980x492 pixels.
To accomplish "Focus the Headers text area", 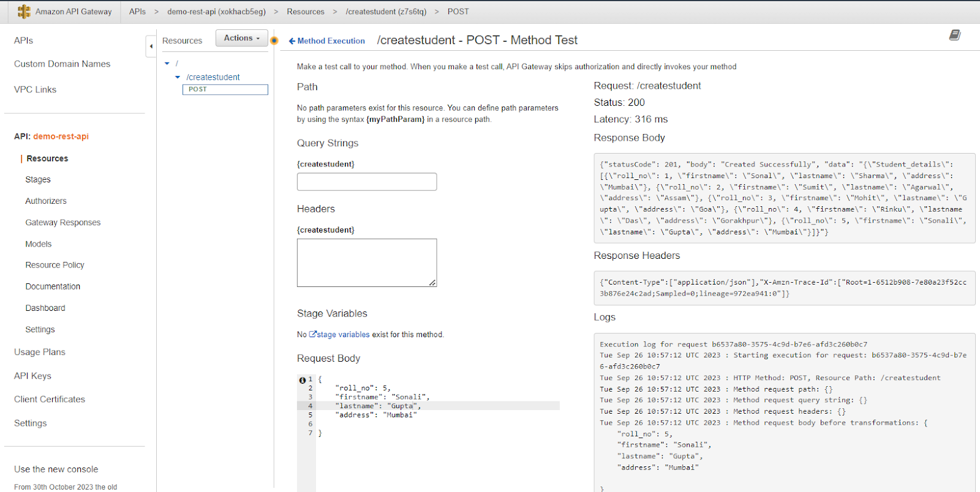I will pyautogui.click(x=367, y=263).
